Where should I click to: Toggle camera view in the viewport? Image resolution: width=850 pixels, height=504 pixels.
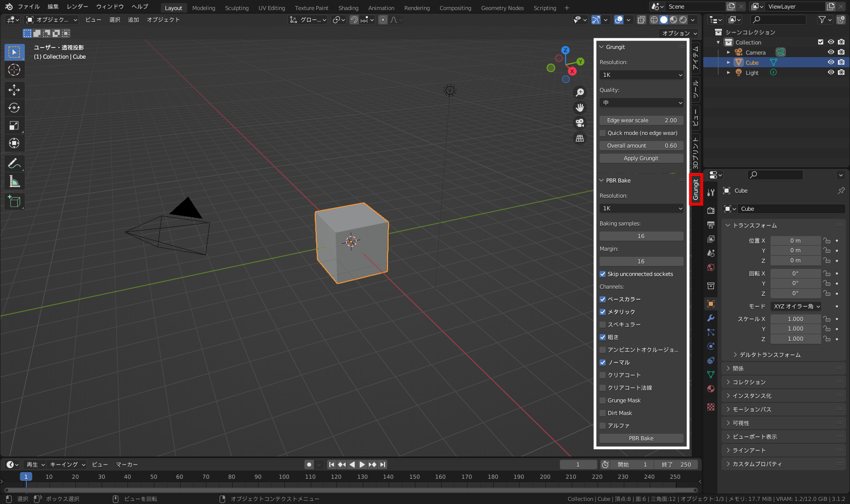(580, 123)
